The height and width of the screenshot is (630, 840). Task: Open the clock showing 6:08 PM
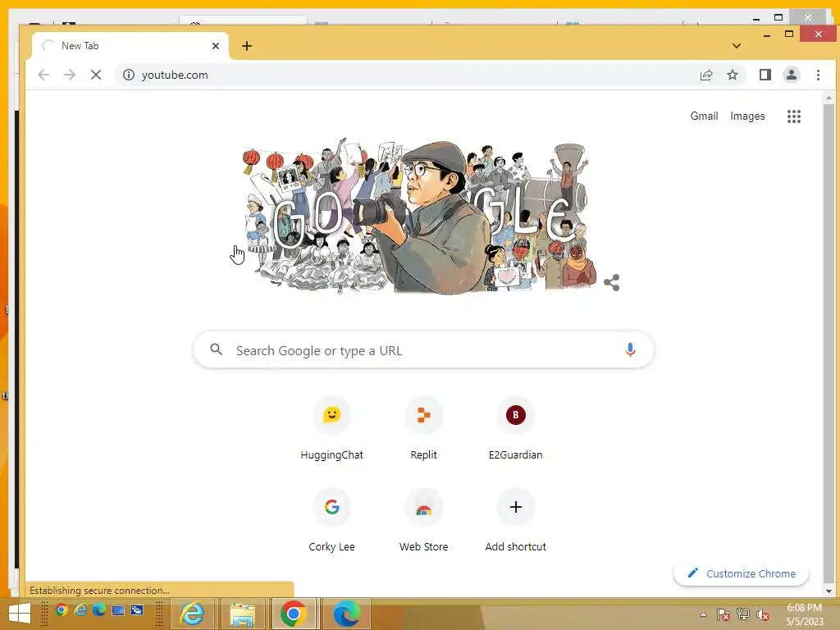805,614
